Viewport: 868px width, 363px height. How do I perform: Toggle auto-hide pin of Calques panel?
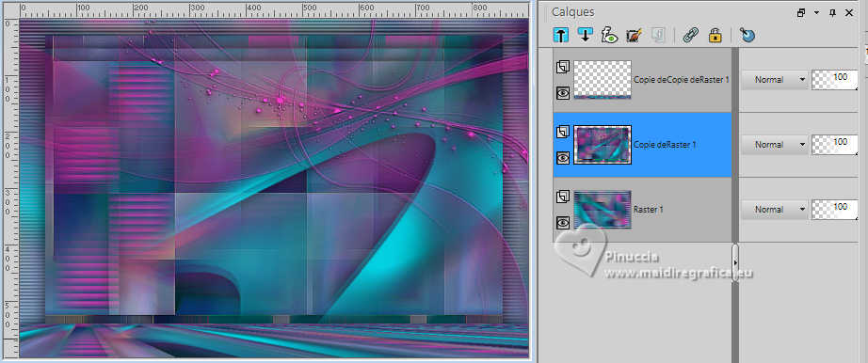[x=832, y=12]
